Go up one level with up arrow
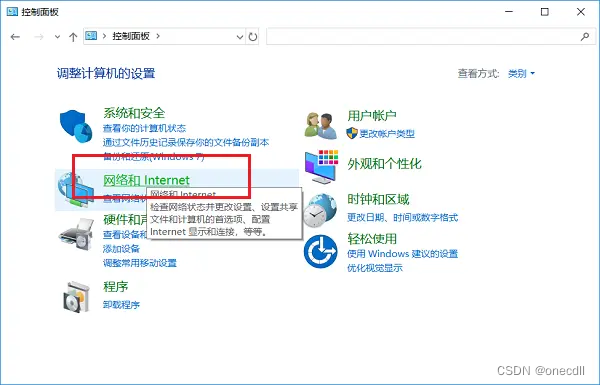Image resolution: width=600 pixels, height=385 pixels. pos(73,37)
